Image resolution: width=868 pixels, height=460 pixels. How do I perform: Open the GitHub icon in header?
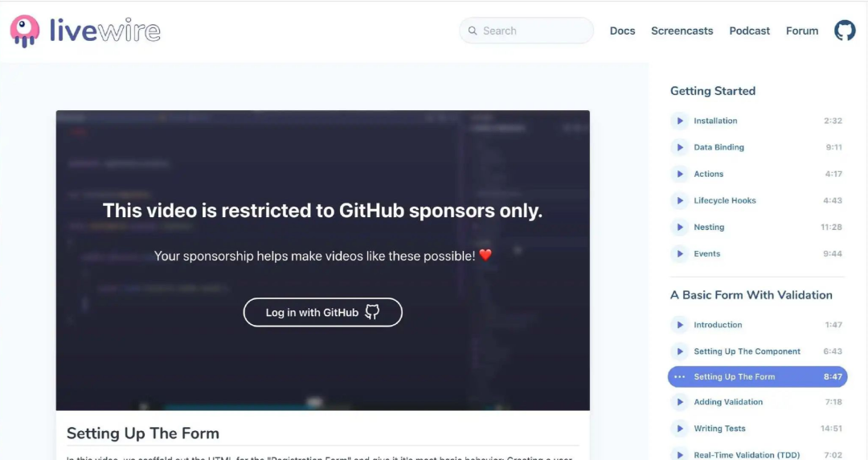click(845, 31)
